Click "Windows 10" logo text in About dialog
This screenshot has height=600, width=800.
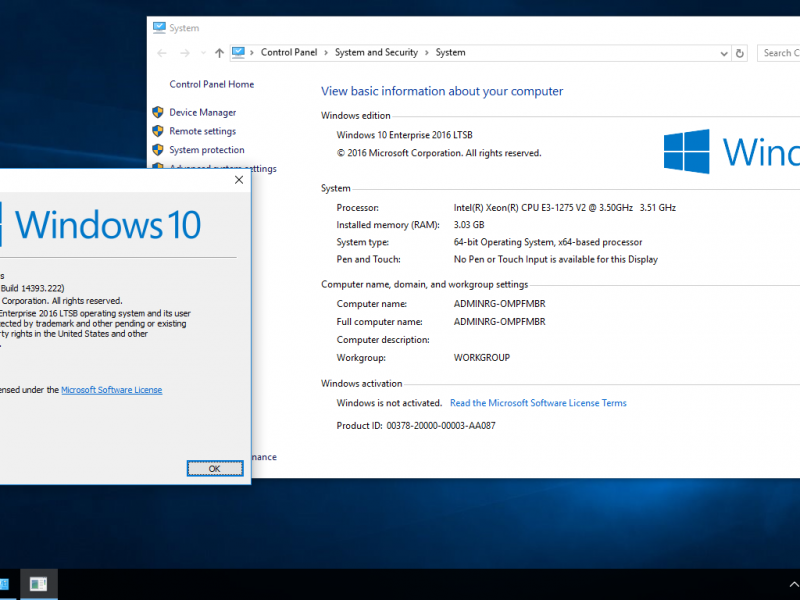point(108,224)
